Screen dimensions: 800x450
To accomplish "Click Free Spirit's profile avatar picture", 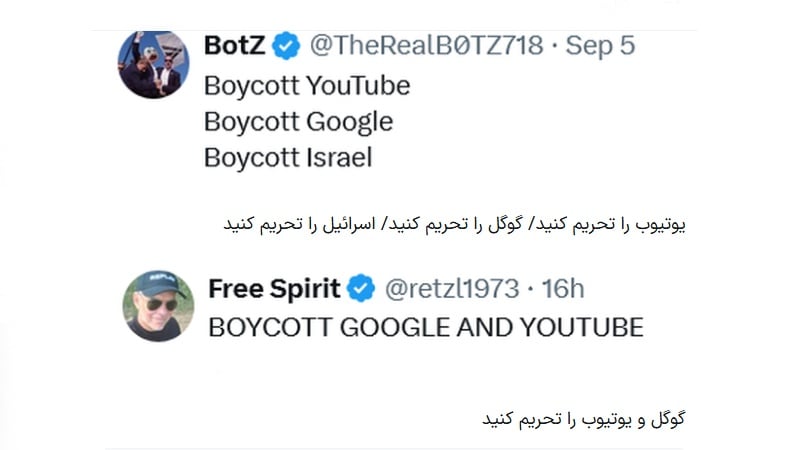I will coord(158,304).
